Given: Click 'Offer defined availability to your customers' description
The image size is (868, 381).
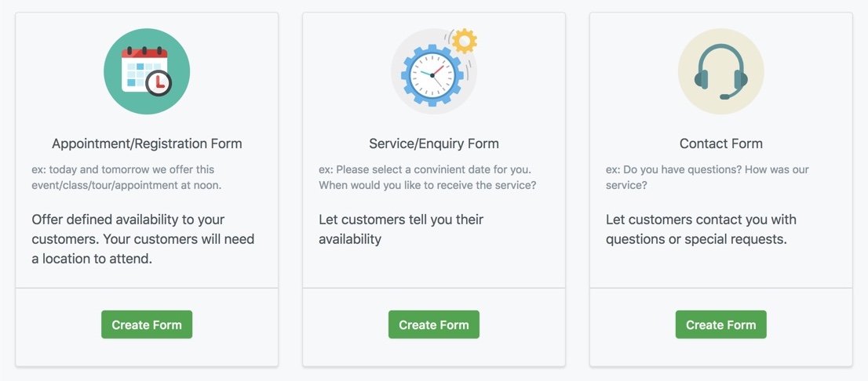Looking at the screenshot, I should coord(143,239).
